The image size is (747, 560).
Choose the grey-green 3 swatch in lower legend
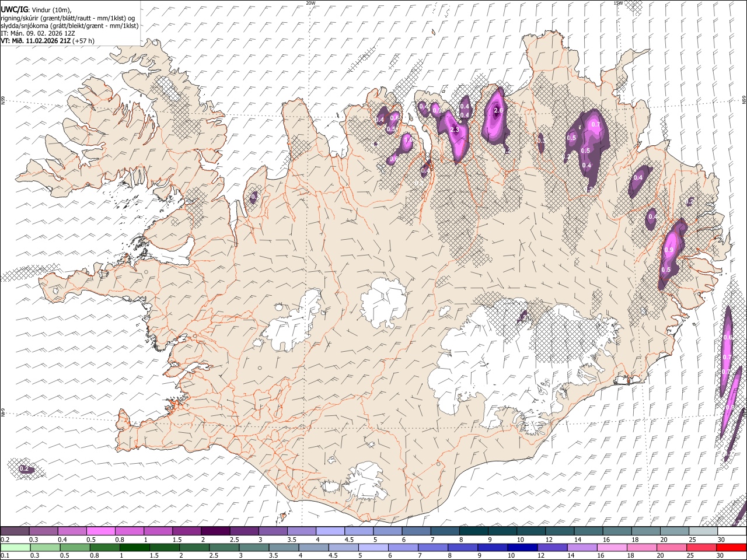[254, 547]
